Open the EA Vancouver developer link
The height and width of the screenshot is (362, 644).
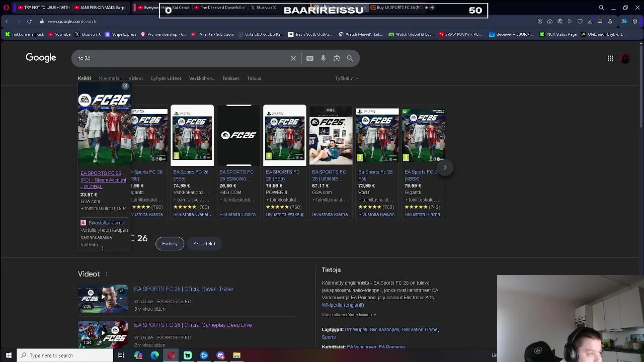(361, 347)
